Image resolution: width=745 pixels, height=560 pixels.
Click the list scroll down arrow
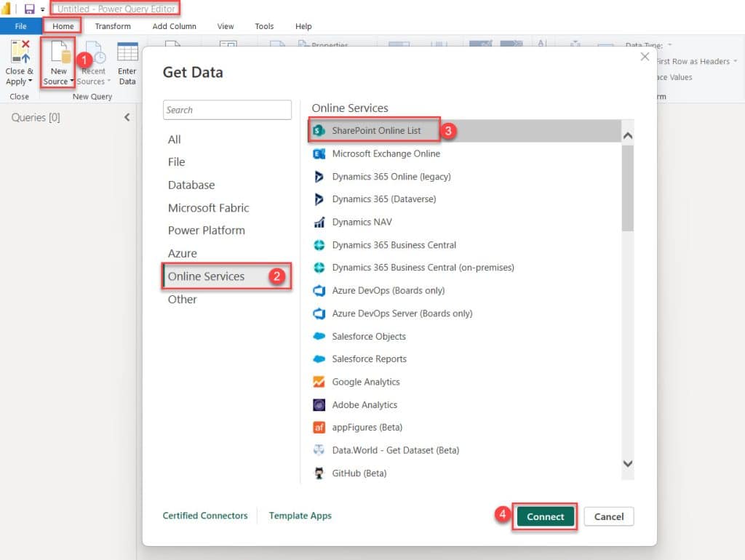[x=628, y=463]
